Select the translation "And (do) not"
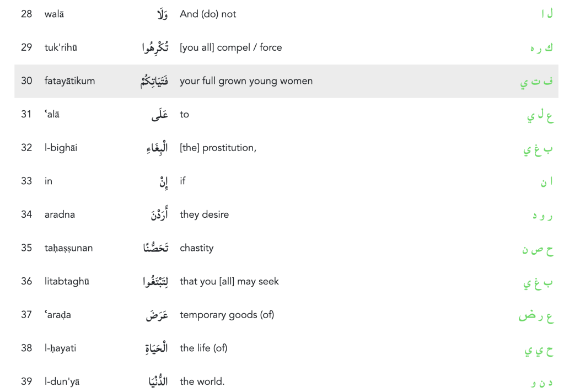The width and height of the screenshot is (564, 392). (x=208, y=14)
